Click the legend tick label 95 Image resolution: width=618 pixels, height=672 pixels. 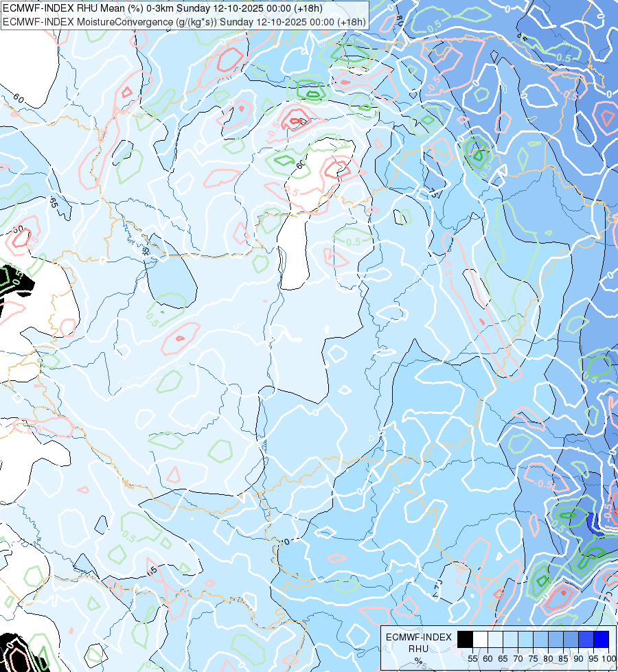(x=593, y=659)
